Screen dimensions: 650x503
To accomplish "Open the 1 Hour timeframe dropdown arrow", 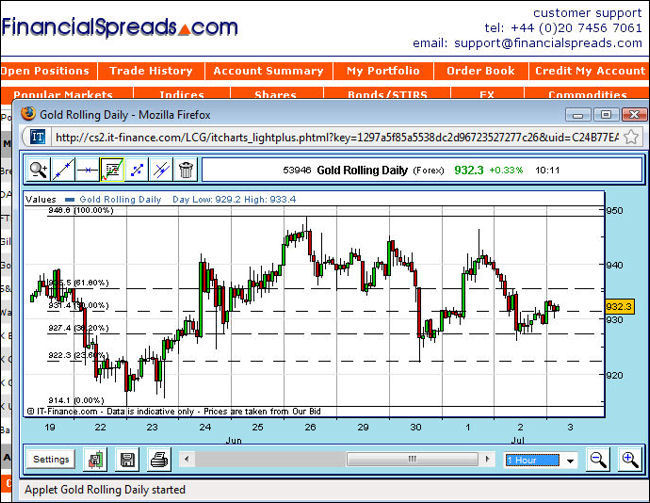I will tap(570, 460).
